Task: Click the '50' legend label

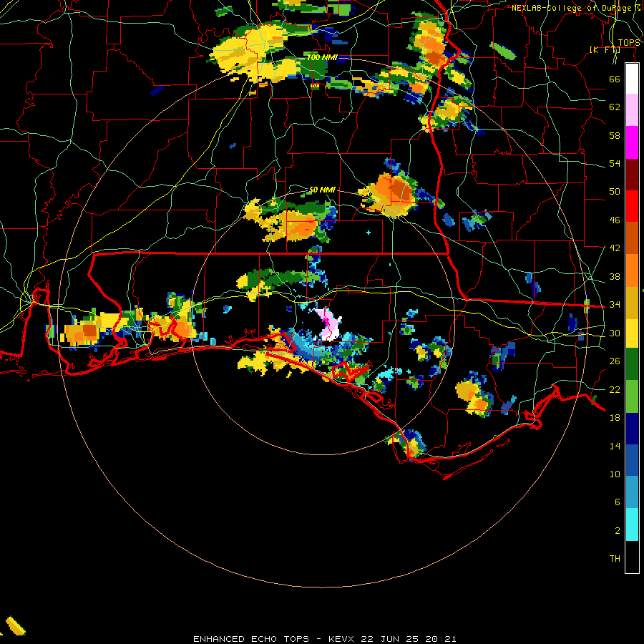Action: click(615, 192)
